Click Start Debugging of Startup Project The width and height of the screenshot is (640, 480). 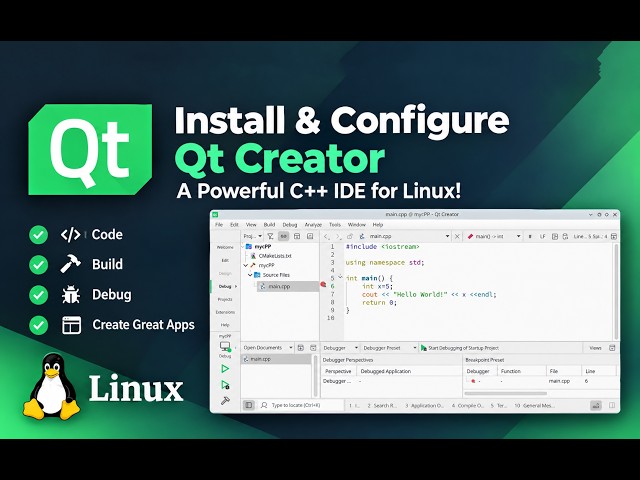click(460, 348)
